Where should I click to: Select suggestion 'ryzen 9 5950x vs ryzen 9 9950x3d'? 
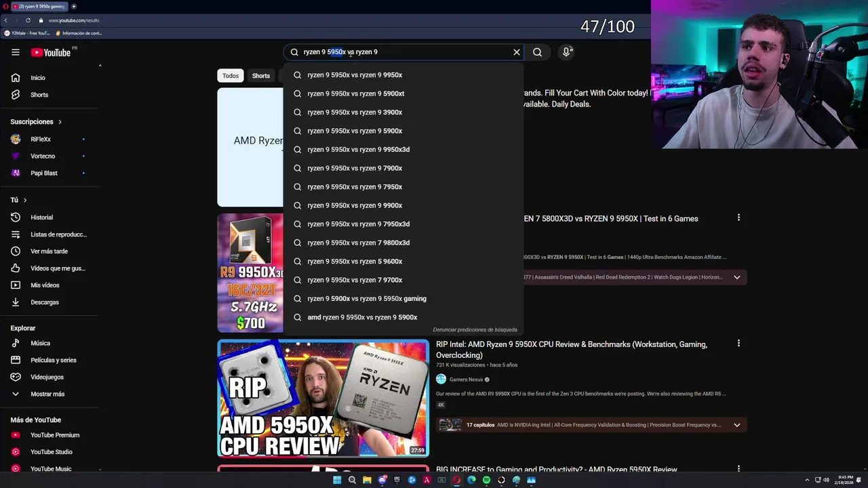pos(403,150)
